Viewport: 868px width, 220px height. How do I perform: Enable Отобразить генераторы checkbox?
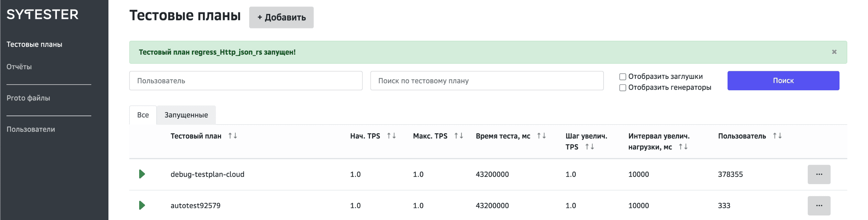[x=623, y=88]
